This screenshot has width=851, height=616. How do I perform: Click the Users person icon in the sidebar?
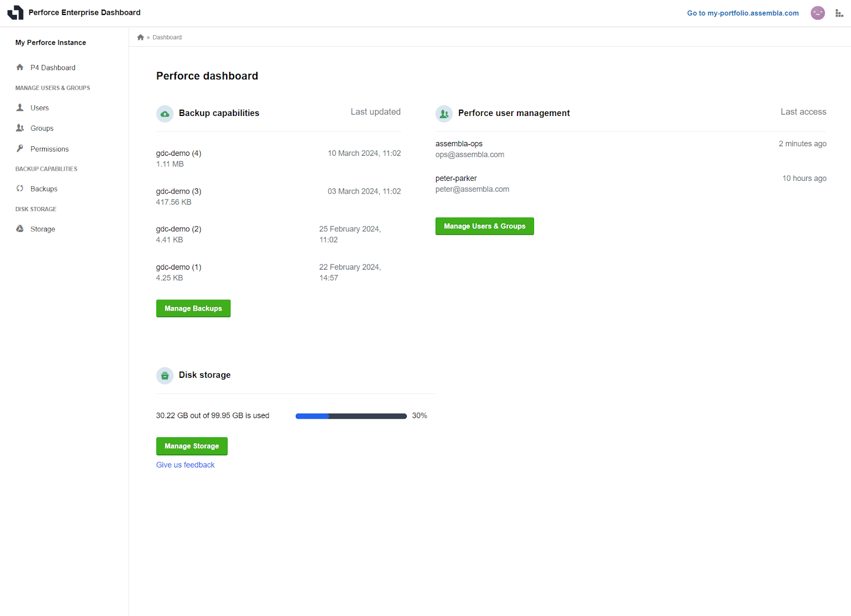tap(20, 107)
